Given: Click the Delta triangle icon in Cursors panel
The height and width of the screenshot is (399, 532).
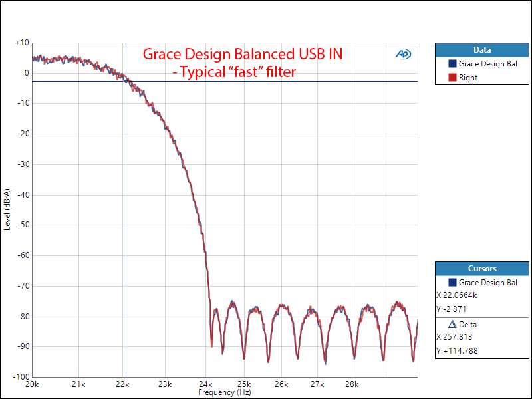Looking at the screenshot, I should click(452, 325).
